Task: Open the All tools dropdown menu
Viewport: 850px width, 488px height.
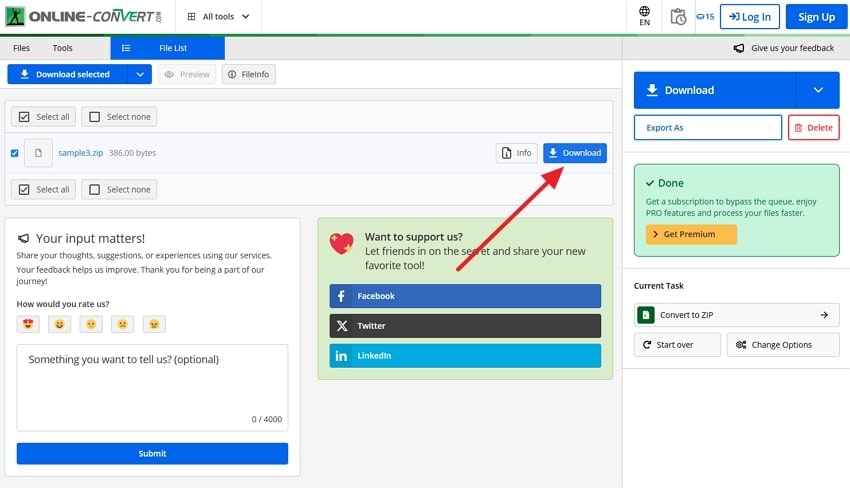Action: 218,17
